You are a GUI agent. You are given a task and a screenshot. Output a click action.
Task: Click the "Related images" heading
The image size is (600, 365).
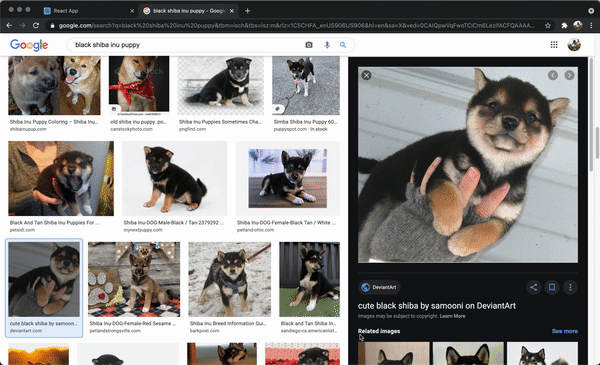[379, 331]
